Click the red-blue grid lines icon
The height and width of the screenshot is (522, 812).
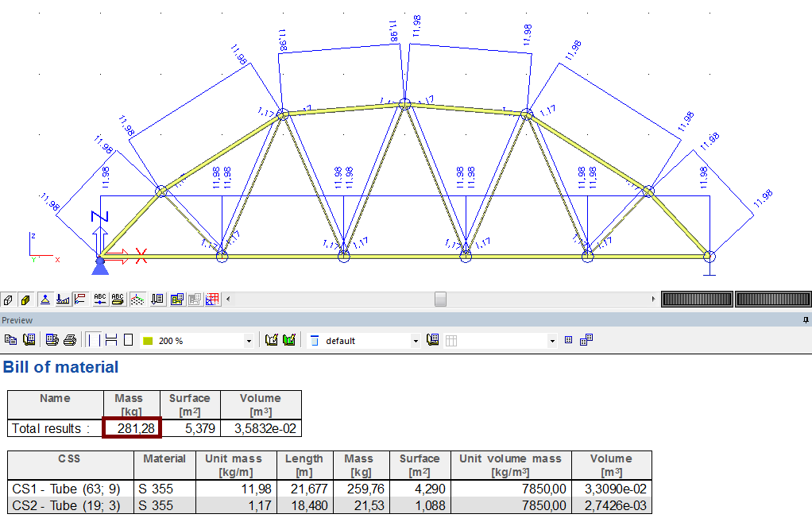pyautogui.click(x=212, y=300)
